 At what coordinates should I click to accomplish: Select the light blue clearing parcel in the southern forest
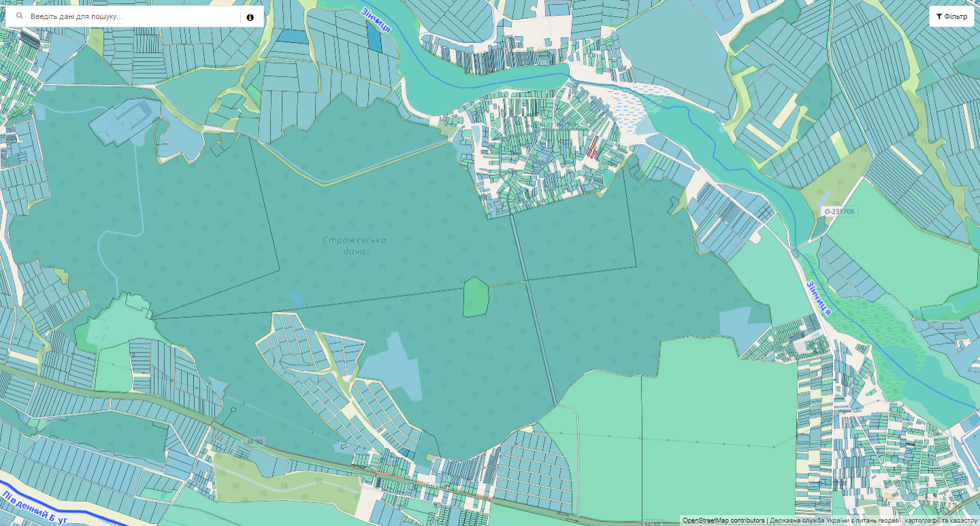point(392,366)
